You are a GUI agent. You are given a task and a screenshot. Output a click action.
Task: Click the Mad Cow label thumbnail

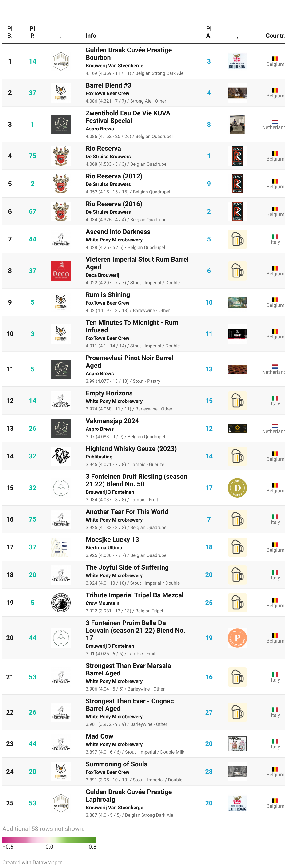(x=238, y=744)
